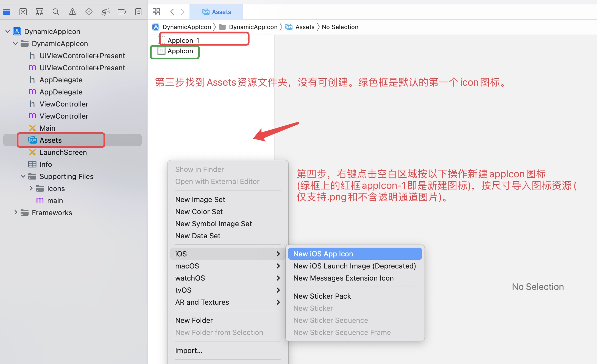
Task: Collapse the Supporting Files group
Action: point(23,177)
